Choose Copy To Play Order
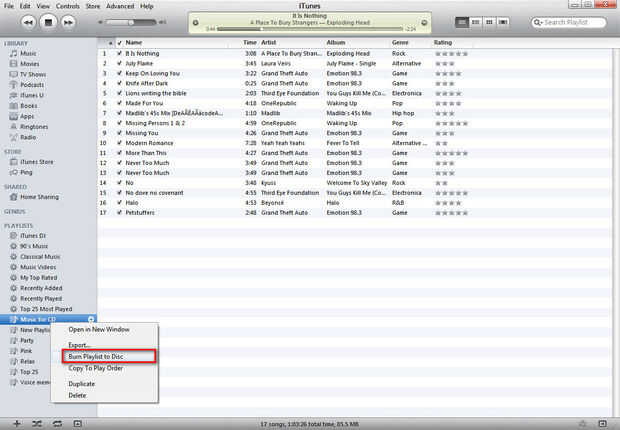 point(96,368)
